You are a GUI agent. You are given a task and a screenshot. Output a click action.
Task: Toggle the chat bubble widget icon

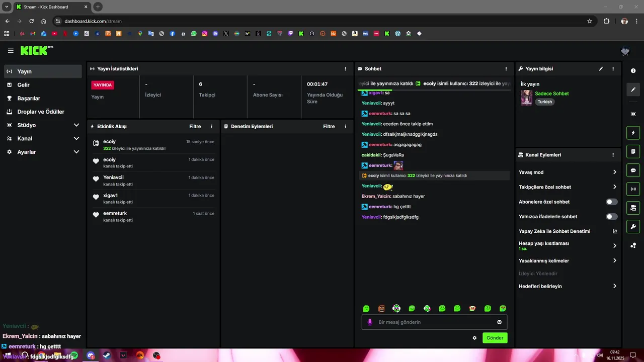point(633,170)
